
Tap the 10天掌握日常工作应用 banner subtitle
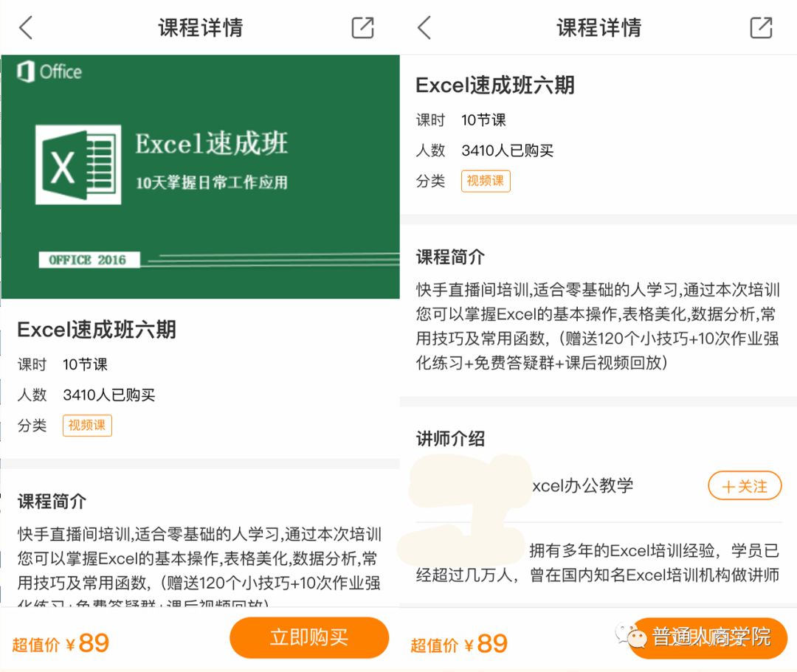(x=212, y=182)
